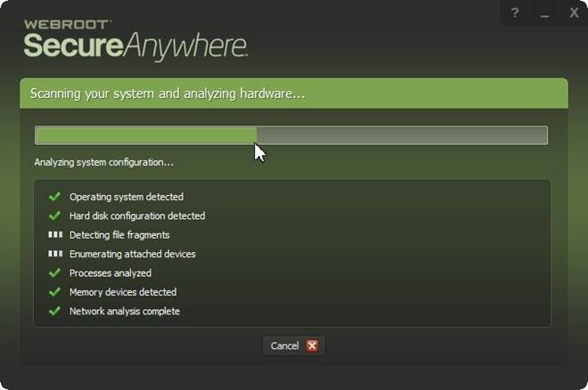Click the 'Scanning your system' header banner
588x390 pixels.
(x=294, y=93)
